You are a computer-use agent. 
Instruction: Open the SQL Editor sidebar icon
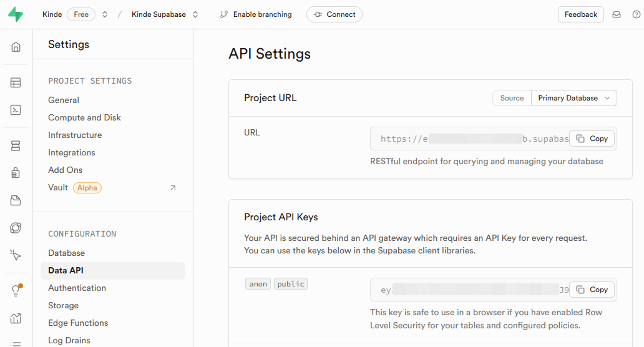pyautogui.click(x=16, y=110)
